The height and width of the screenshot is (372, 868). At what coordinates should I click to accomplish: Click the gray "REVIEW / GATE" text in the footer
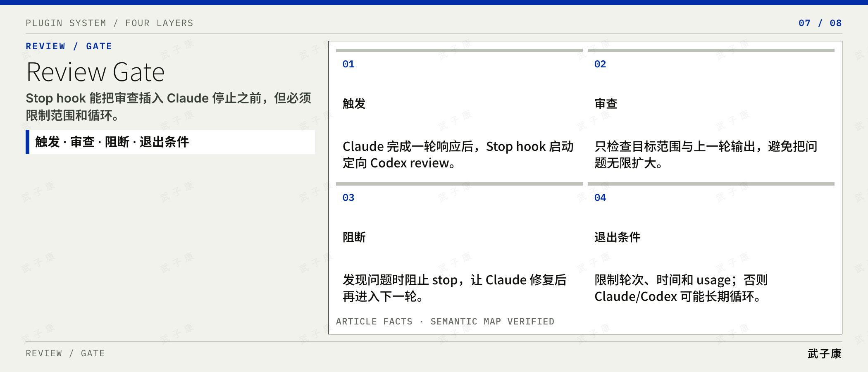[65, 353]
